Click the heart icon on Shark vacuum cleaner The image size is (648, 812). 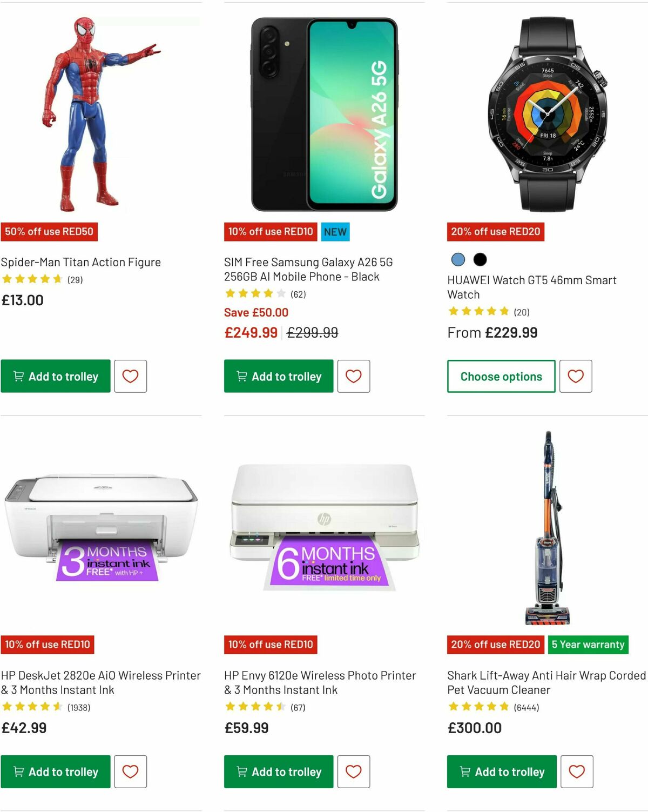(577, 771)
